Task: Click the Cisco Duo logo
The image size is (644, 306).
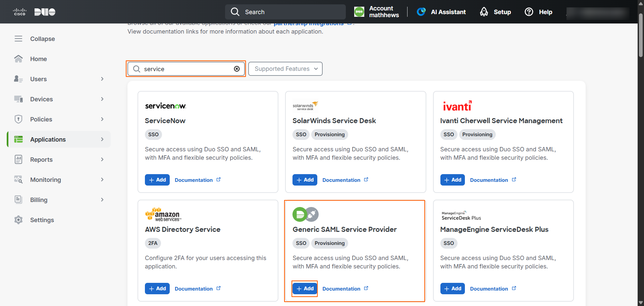Action: (x=34, y=12)
